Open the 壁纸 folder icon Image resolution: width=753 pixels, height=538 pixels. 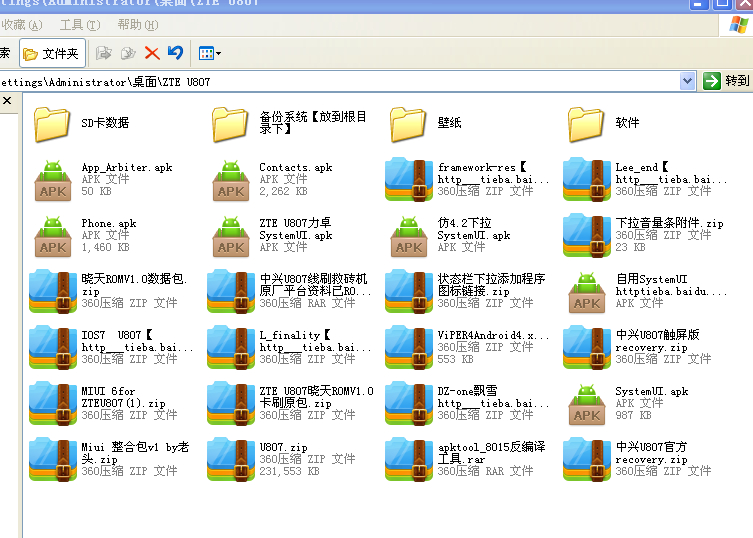pyautogui.click(x=408, y=124)
